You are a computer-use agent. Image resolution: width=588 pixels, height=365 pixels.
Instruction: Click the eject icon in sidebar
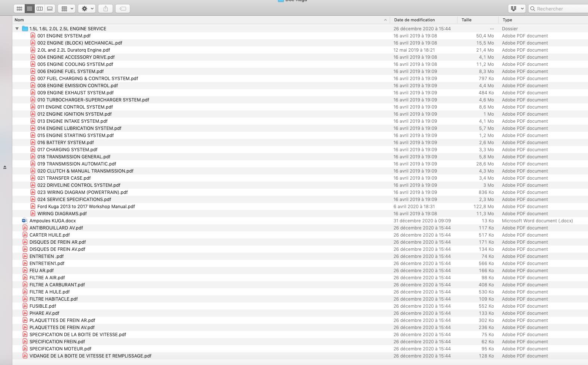[5, 167]
